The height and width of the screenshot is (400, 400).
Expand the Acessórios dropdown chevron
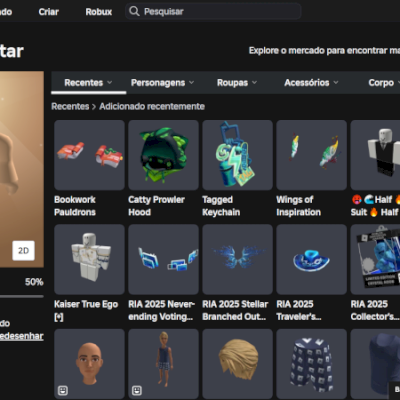336,82
